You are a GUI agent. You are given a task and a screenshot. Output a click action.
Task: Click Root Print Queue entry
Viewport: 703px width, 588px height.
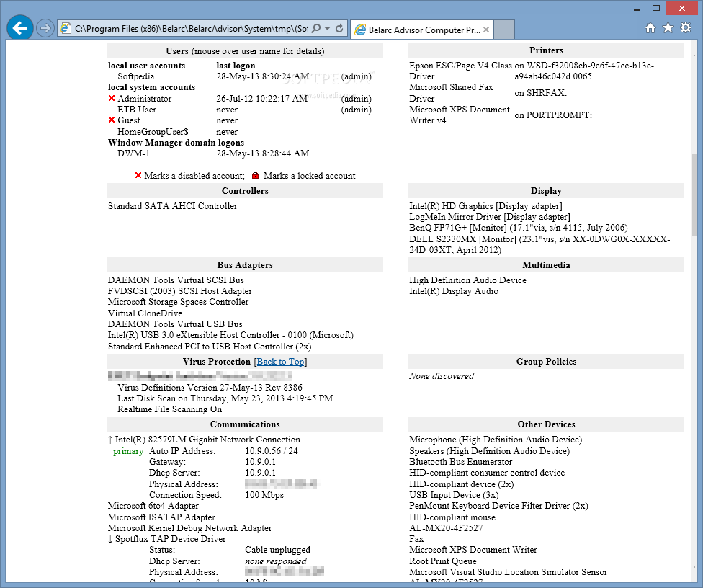[x=442, y=561]
